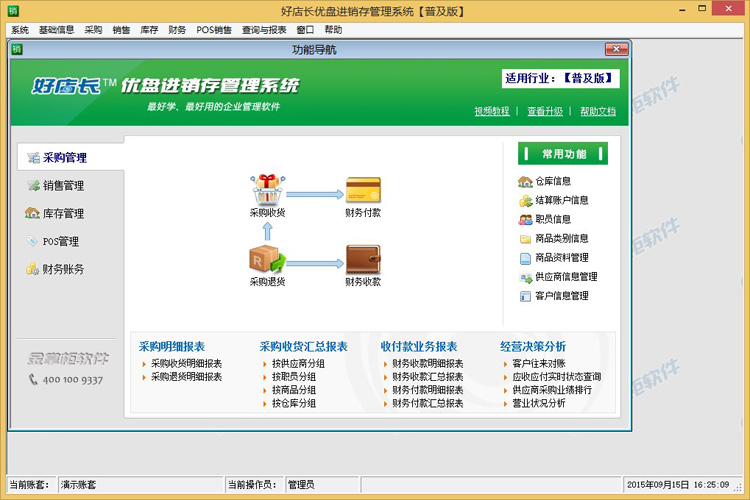Open the 按仓库分组 report
Viewport: 750px width, 500px height.
tap(294, 403)
